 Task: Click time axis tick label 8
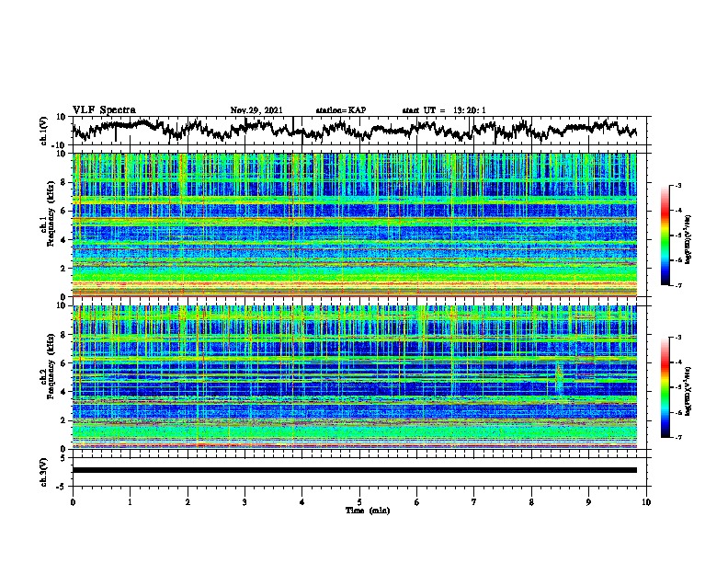[x=531, y=502]
